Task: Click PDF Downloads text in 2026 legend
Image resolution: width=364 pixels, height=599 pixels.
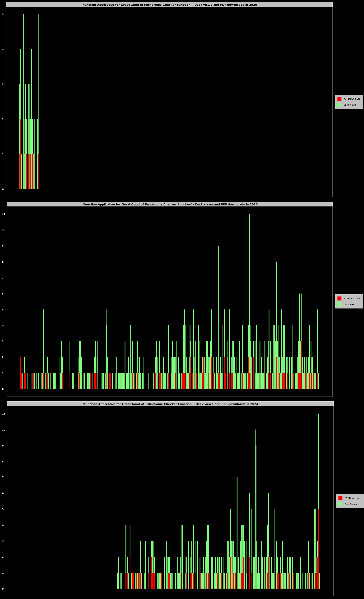Action: [x=352, y=99]
